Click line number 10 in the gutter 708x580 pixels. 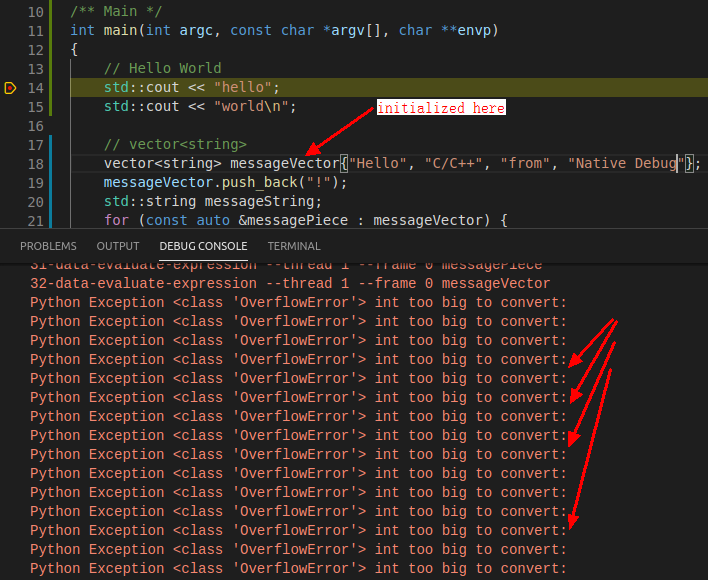tap(36, 12)
